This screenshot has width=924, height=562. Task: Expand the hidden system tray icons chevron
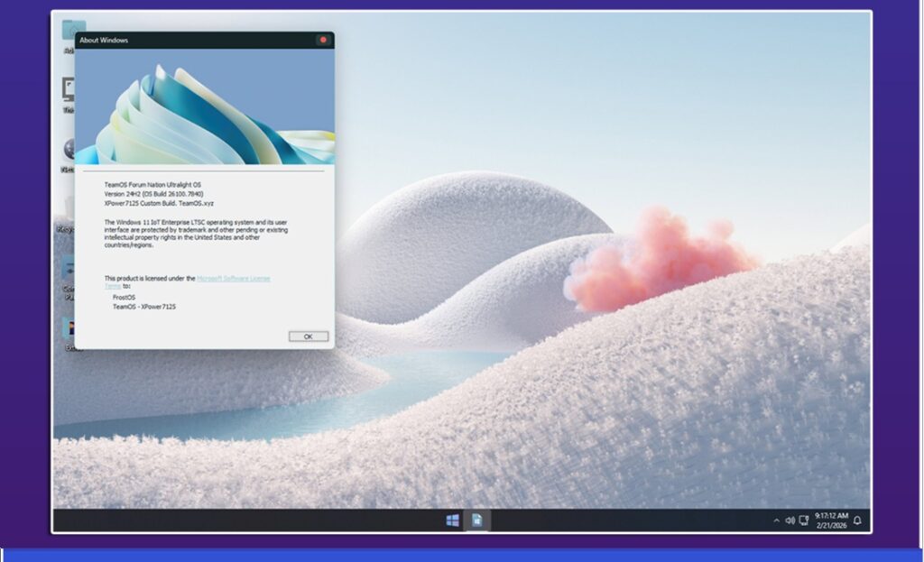point(776,521)
